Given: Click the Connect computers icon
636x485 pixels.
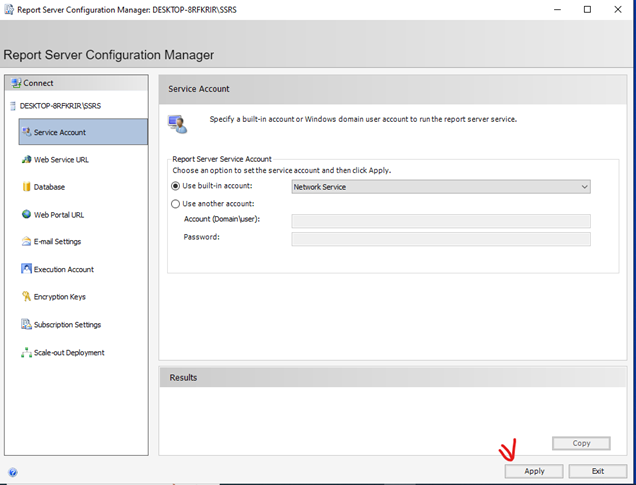Looking at the screenshot, I should (x=16, y=83).
